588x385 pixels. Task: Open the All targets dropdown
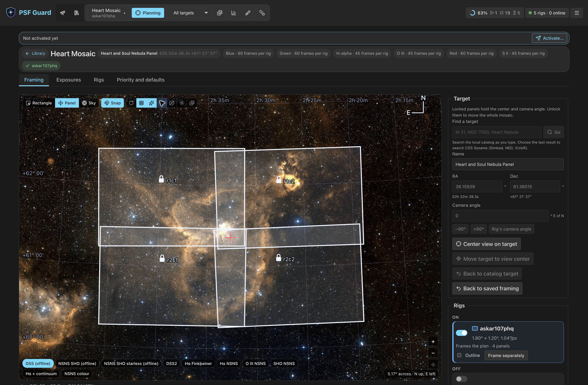(x=190, y=13)
